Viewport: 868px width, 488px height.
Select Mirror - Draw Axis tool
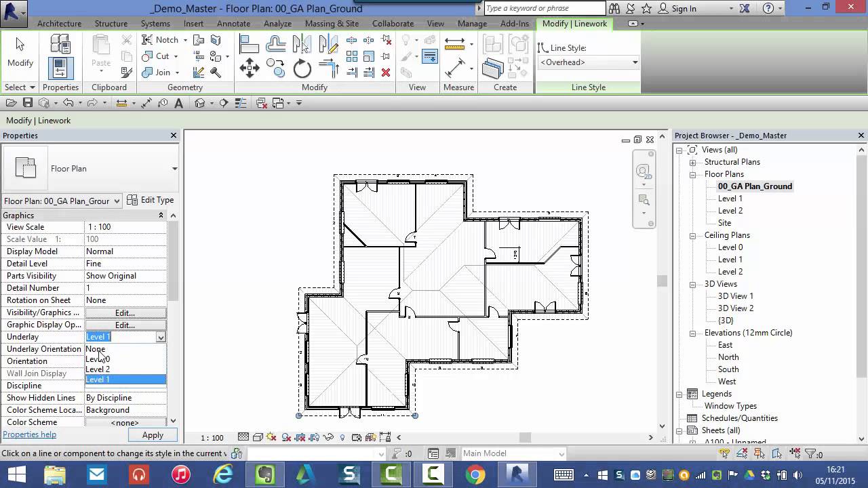[328, 45]
